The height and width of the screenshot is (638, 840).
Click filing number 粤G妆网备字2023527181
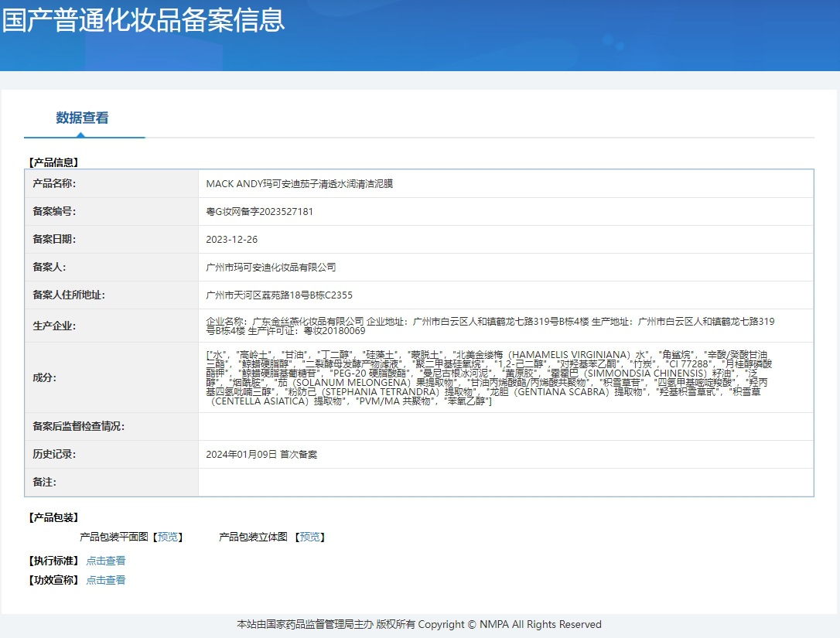point(259,212)
